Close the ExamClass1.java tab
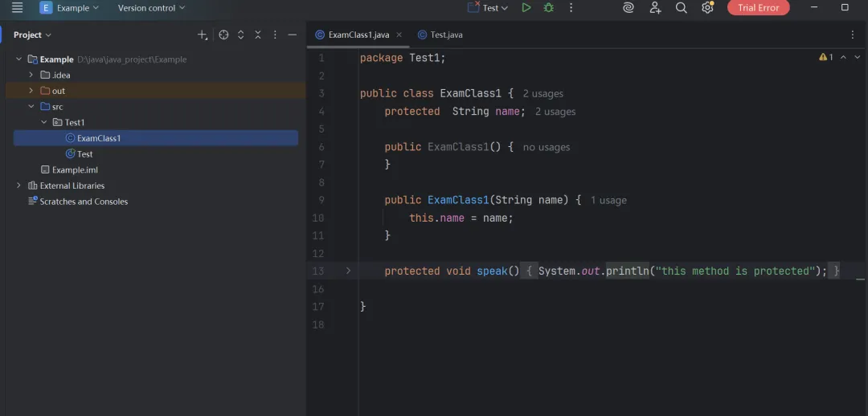 pos(399,35)
